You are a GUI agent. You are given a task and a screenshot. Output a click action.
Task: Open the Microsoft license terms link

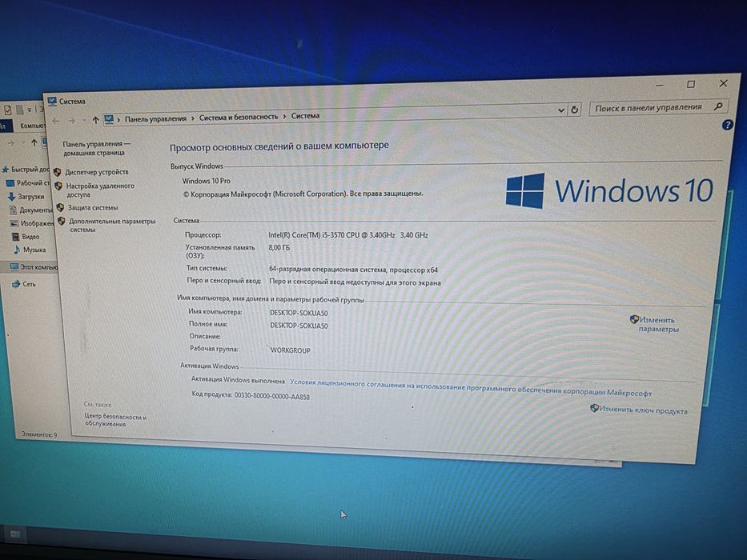(471, 388)
